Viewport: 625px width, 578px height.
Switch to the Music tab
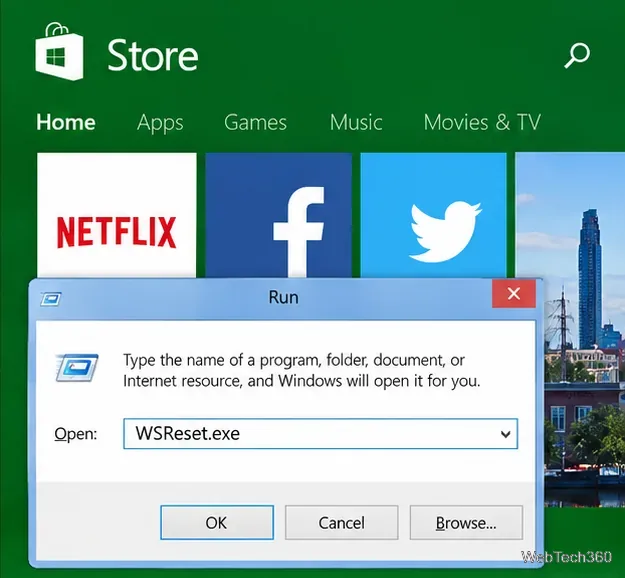[x=356, y=122]
